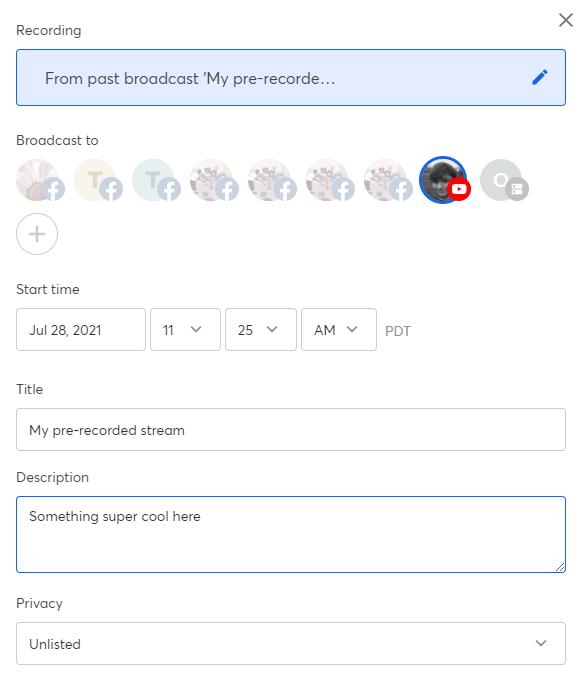This screenshot has width=582, height=678.
Task: Open the minutes dropdown showing 25
Action: click(261, 329)
